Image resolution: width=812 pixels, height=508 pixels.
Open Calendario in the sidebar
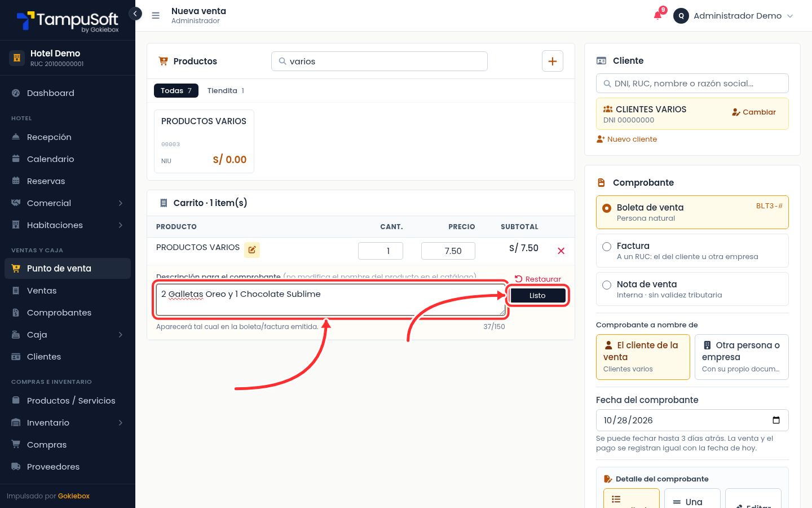[68, 159]
